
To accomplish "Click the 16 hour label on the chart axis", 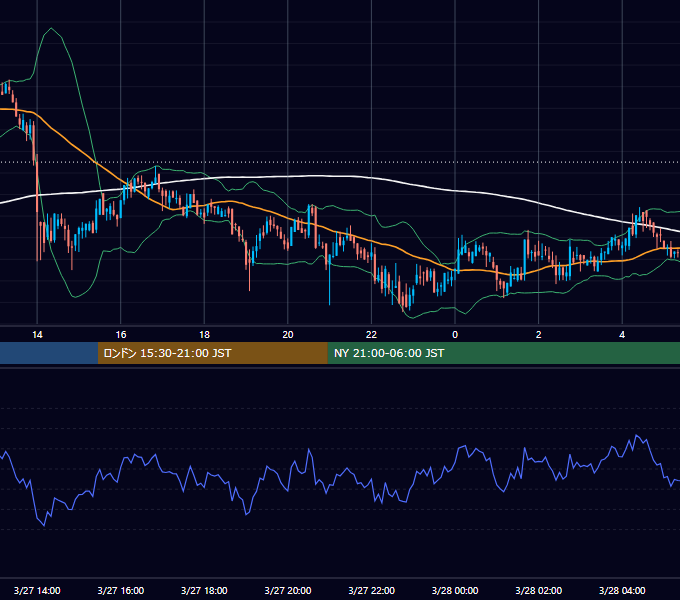I will click(121, 335).
